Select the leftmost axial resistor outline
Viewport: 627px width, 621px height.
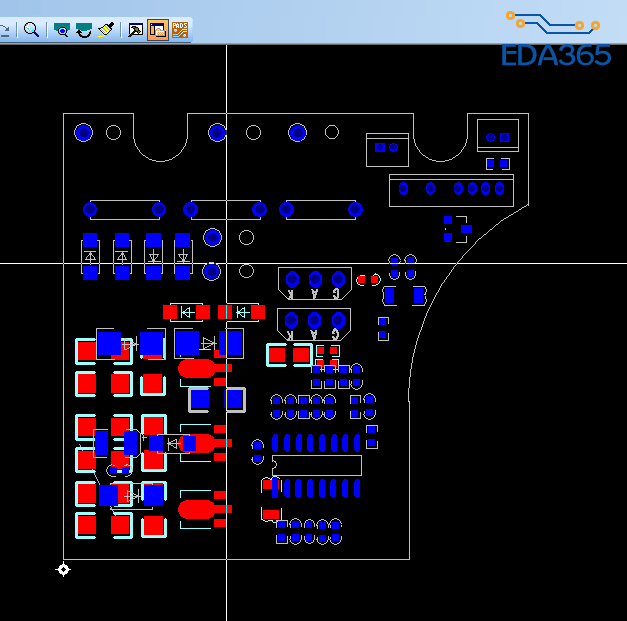pyautogui.click(x=124, y=210)
